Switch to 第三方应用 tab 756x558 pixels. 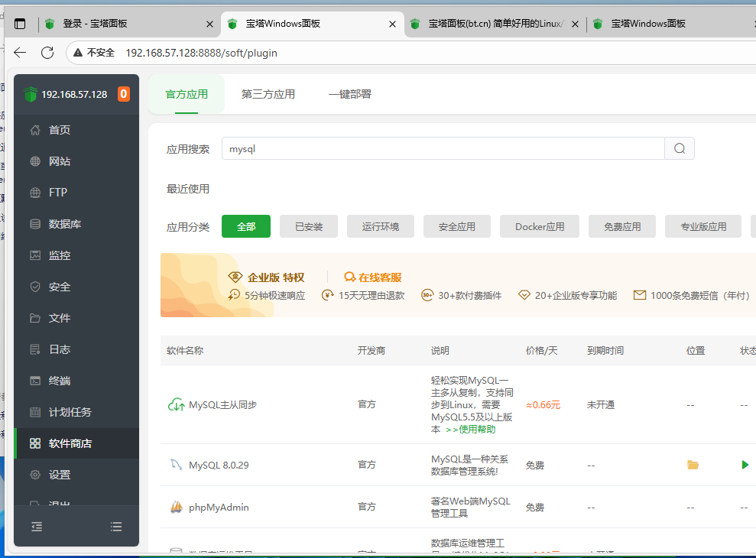click(x=268, y=94)
